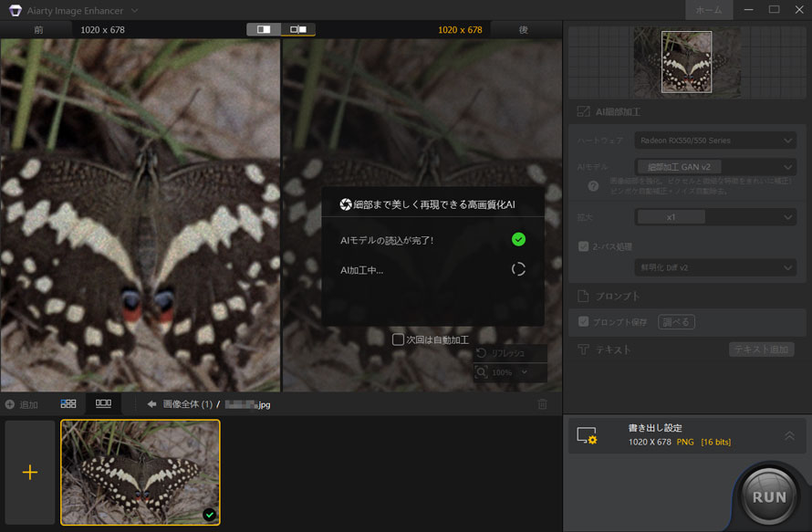Open the ホーム tab in title bar

(708, 10)
